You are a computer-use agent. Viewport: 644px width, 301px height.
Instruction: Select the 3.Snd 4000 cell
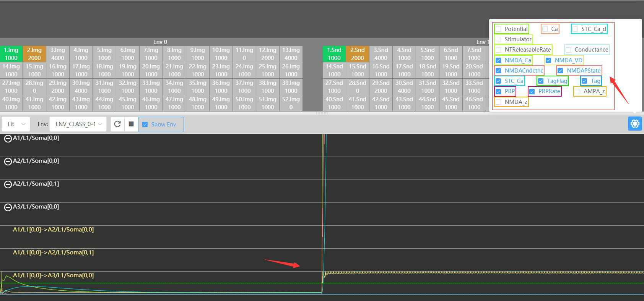click(381, 54)
